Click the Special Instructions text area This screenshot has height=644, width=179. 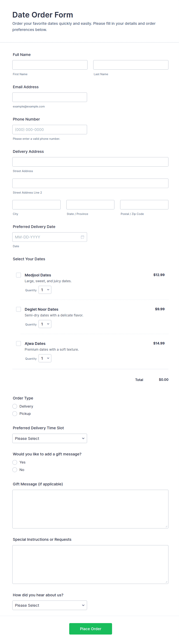tap(90, 564)
